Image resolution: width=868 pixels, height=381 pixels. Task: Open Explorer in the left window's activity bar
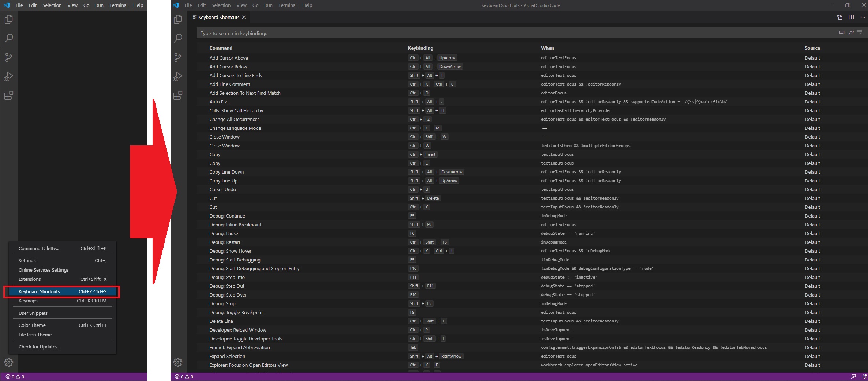tap(9, 19)
